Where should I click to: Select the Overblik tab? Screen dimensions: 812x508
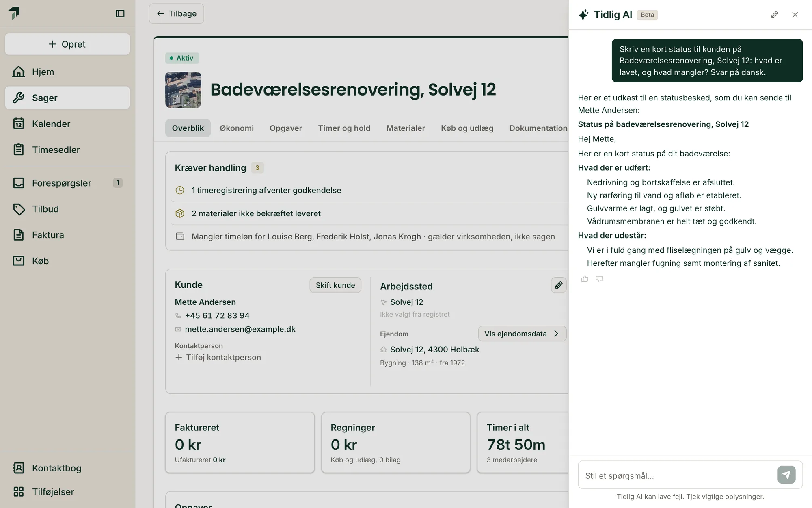[x=188, y=128]
